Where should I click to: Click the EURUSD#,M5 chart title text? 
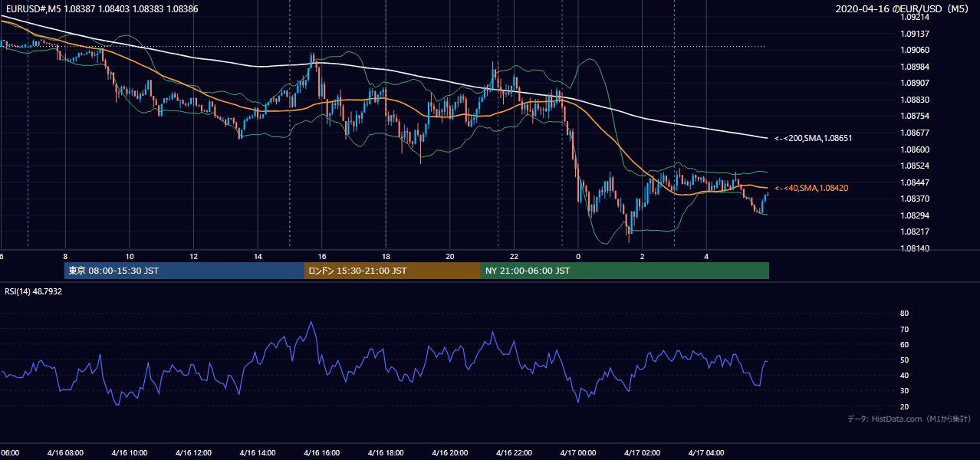pos(100,8)
